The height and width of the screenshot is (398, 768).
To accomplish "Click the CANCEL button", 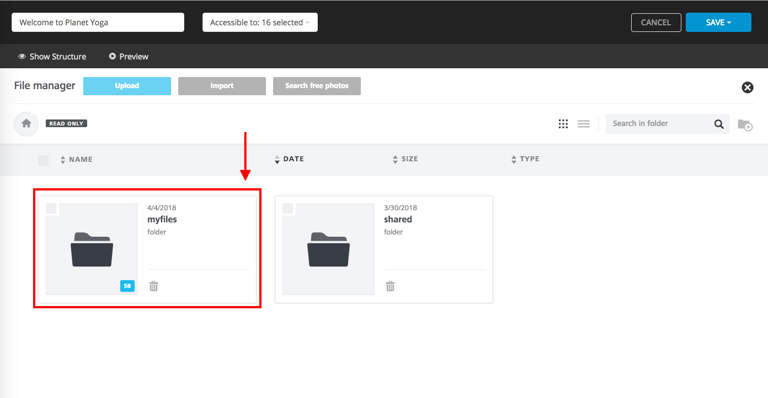I will (656, 23).
